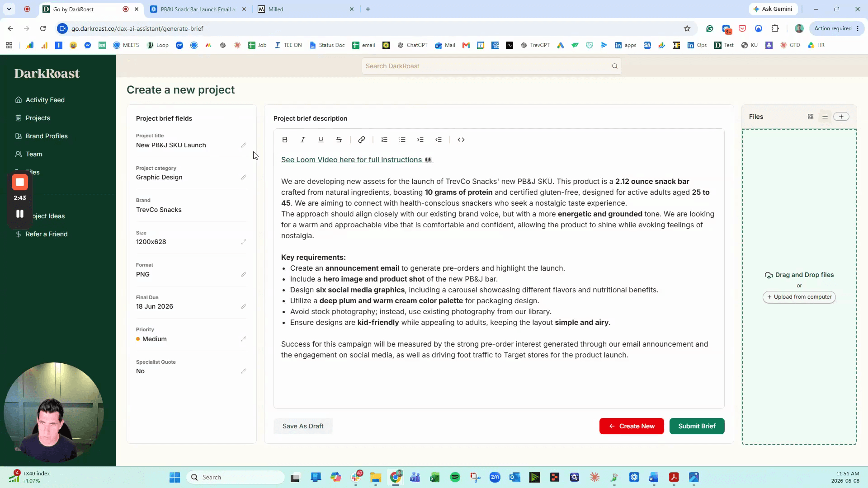Add a file with the plus button
Viewport: 868px width, 488px height.
pos(841,117)
